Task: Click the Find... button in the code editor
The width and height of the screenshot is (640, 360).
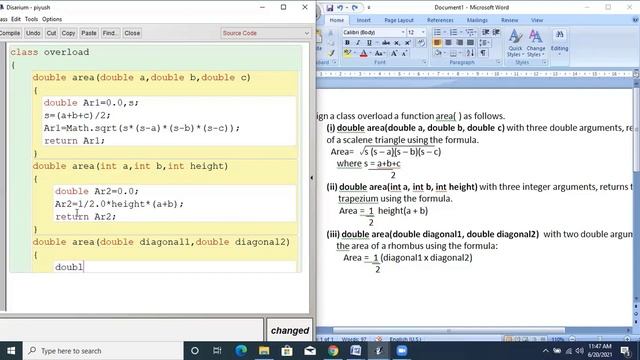Action: click(x=110, y=33)
